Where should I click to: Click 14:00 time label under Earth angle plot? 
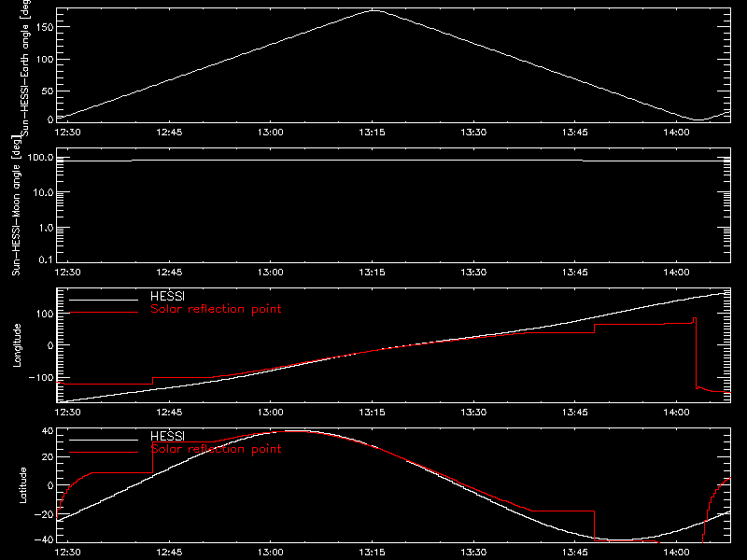676,132
